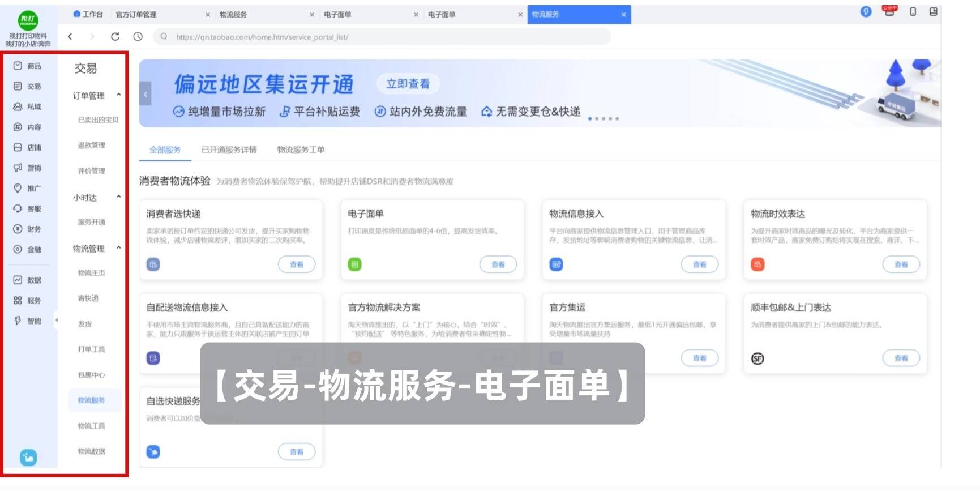Open 发货 in the menu

[x=85, y=324]
